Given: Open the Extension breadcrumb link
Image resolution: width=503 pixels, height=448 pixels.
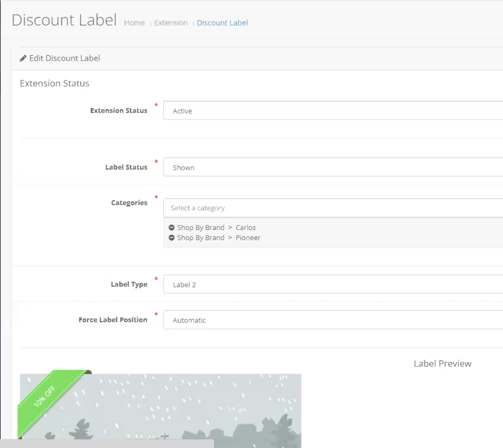Looking at the screenshot, I should click(171, 23).
